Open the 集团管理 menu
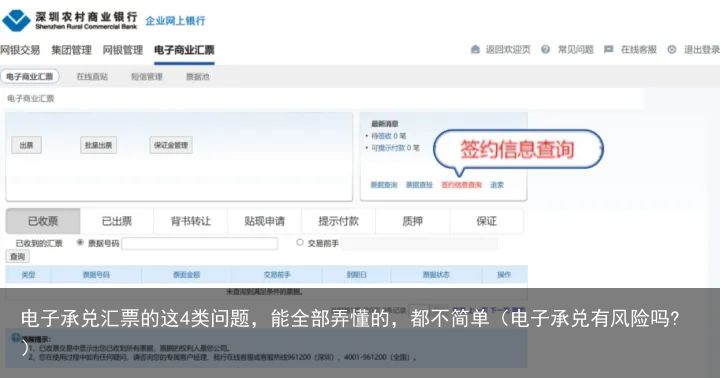 (72, 50)
